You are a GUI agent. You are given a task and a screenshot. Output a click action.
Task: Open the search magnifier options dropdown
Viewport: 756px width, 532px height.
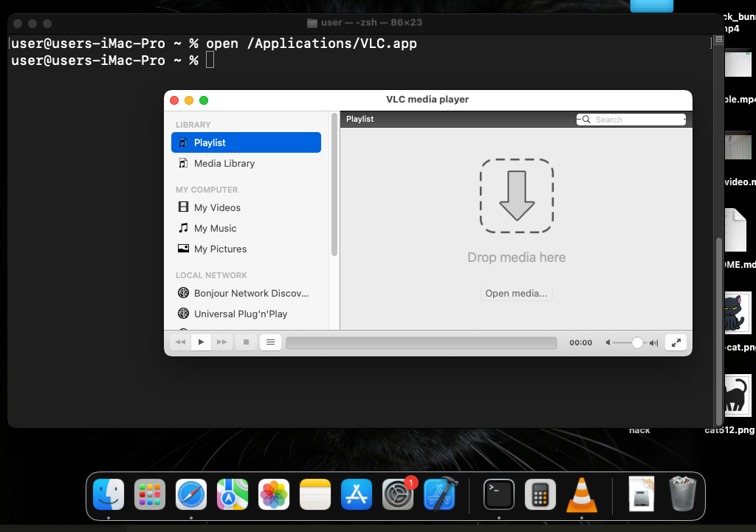(585, 120)
